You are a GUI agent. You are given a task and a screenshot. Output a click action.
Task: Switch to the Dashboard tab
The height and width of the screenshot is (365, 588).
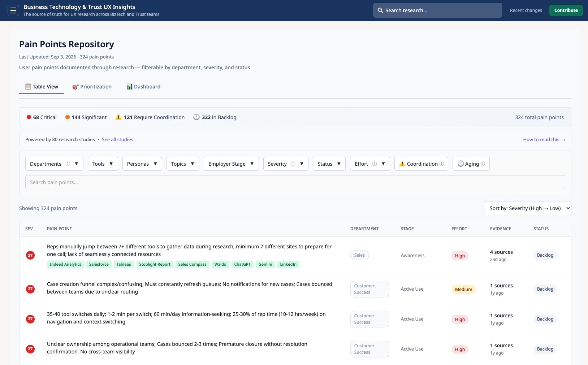pos(143,87)
